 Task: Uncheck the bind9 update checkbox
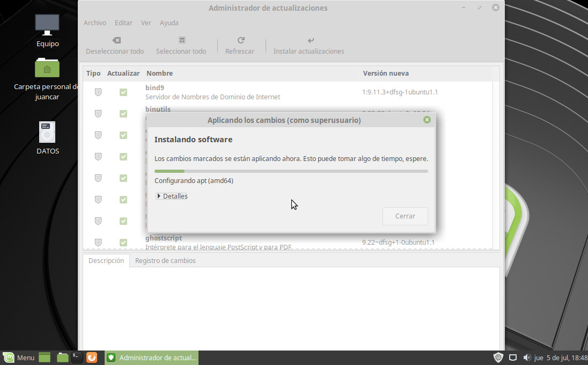123,92
